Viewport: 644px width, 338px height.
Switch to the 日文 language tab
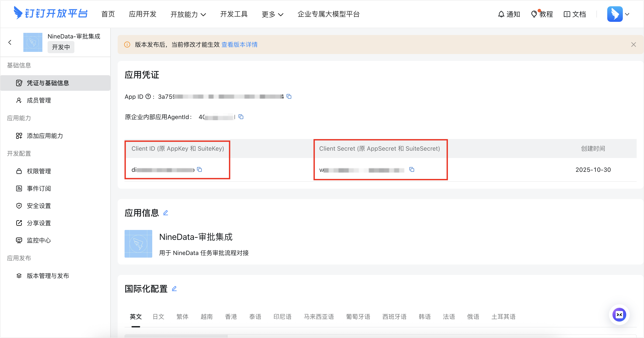pos(158,317)
